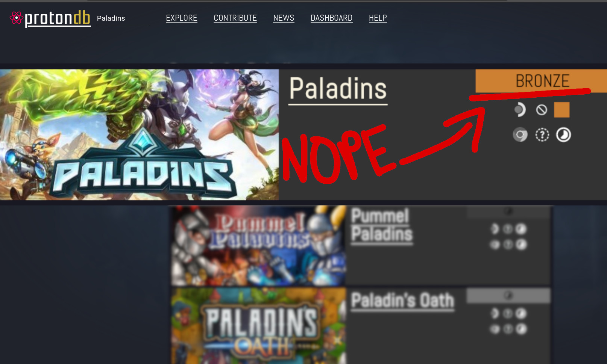This screenshot has width=607, height=364.
Task: Click the Steam Deck icon on Pummel Paladins
Action: pyautogui.click(x=495, y=229)
